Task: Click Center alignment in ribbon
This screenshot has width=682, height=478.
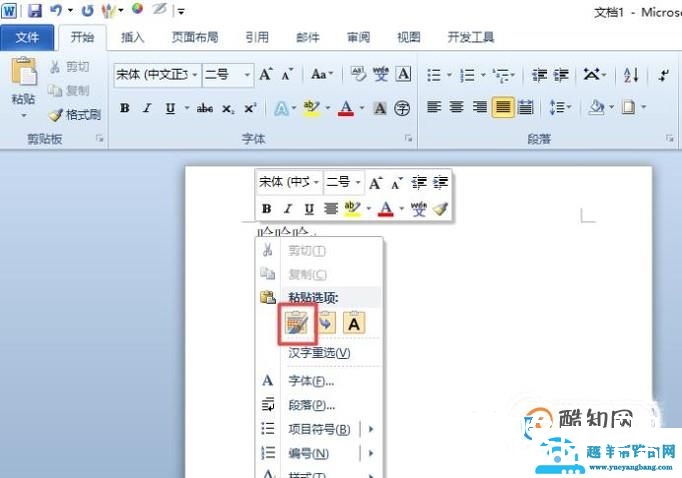Action: [456, 107]
